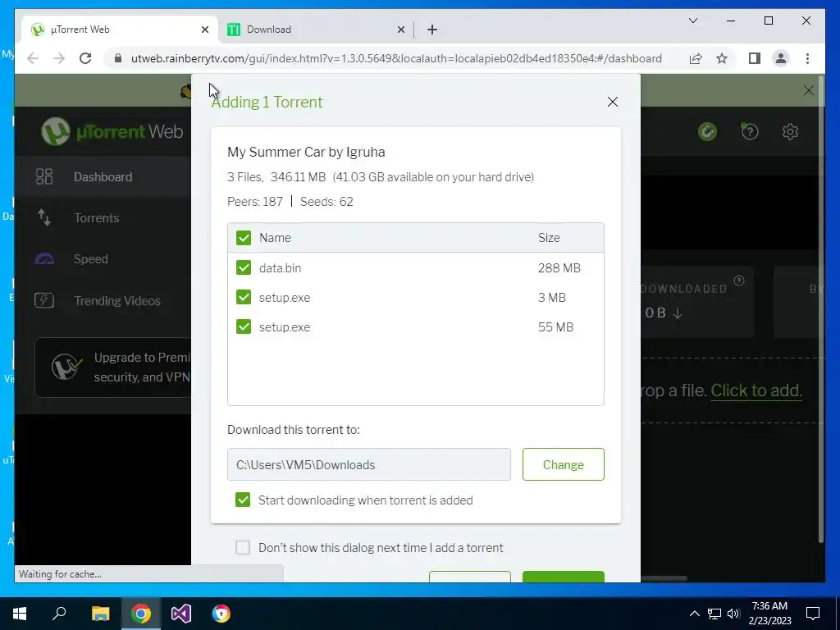Click the Change download folder button
The width and height of the screenshot is (840, 630).
pos(563,464)
